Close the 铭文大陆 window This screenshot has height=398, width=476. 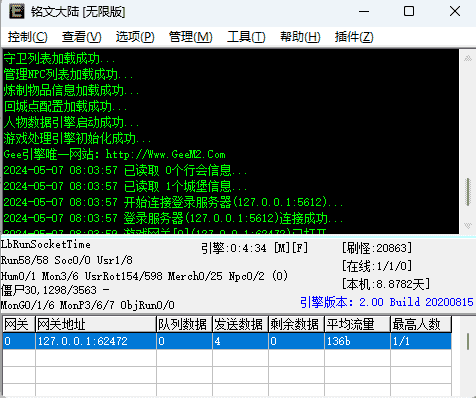point(455,12)
